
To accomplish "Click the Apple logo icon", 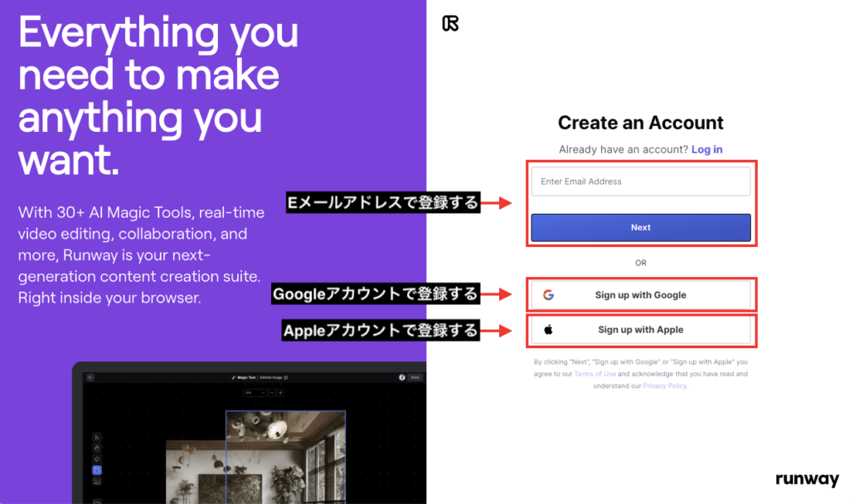I will [549, 329].
